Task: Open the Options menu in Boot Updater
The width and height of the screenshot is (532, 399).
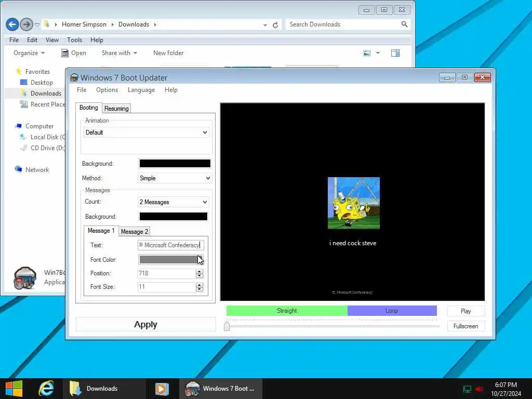Action: pyautogui.click(x=107, y=90)
